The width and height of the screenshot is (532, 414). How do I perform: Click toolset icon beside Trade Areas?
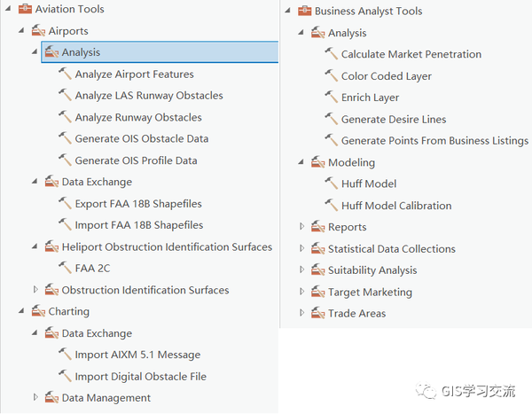317,314
